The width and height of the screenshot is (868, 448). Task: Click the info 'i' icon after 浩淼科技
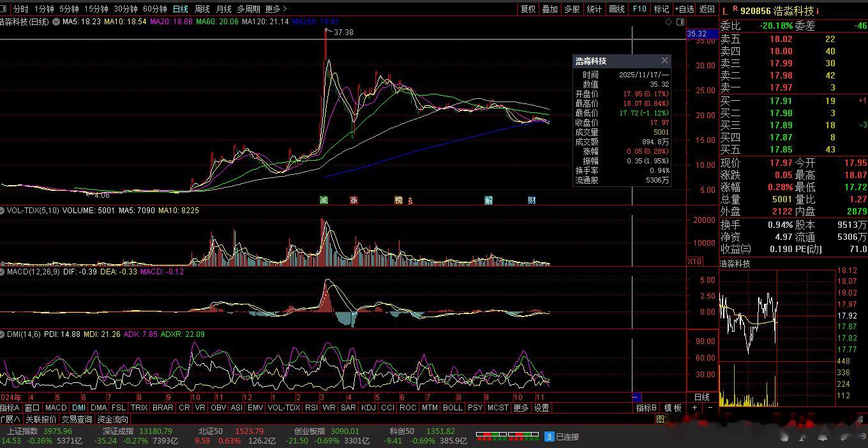pos(818,11)
